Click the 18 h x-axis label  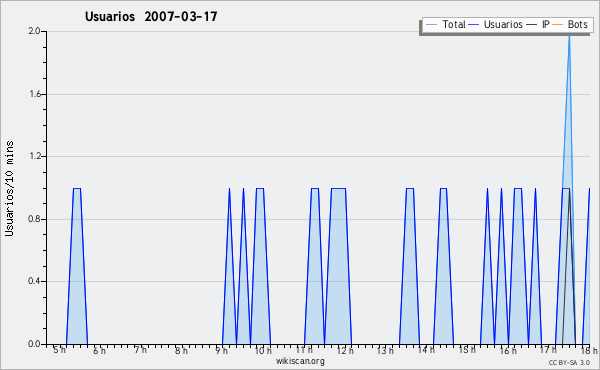tap(589, 350)
